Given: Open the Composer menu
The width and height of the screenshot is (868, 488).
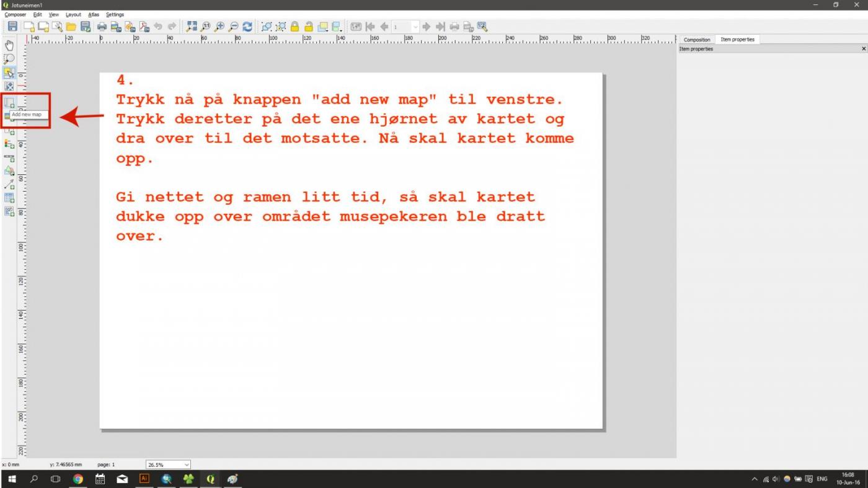Looking at the screenshot, I should tap(15, 14).
